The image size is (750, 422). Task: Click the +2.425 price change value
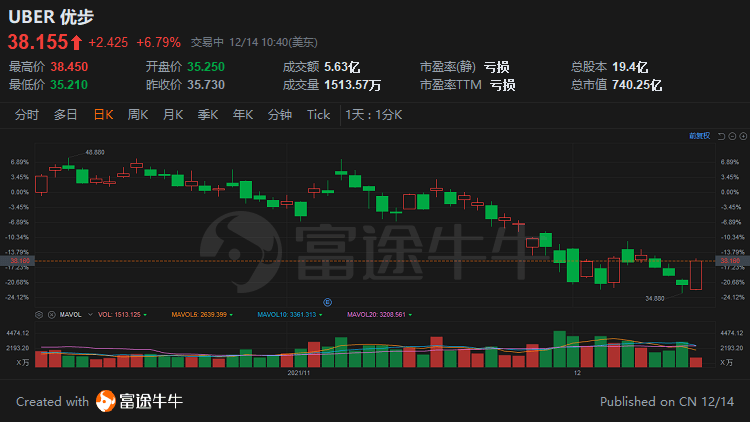point(108,43)
